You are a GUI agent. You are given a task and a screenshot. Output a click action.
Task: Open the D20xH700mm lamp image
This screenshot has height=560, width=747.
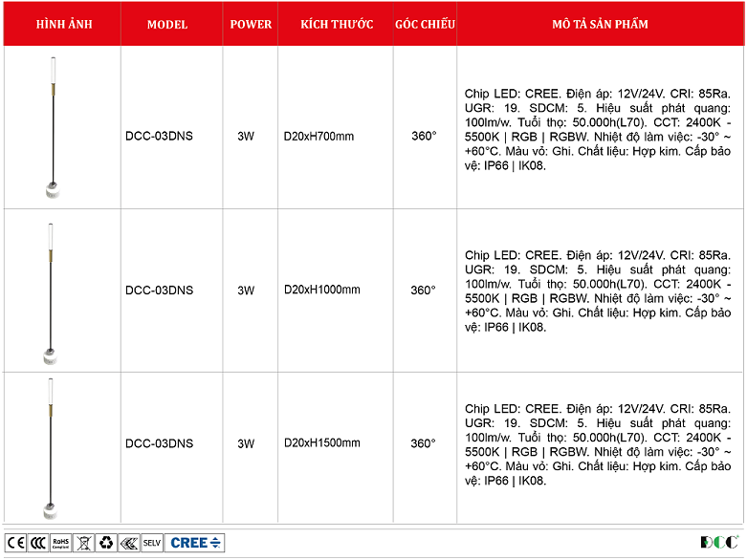tap(51, 127)
